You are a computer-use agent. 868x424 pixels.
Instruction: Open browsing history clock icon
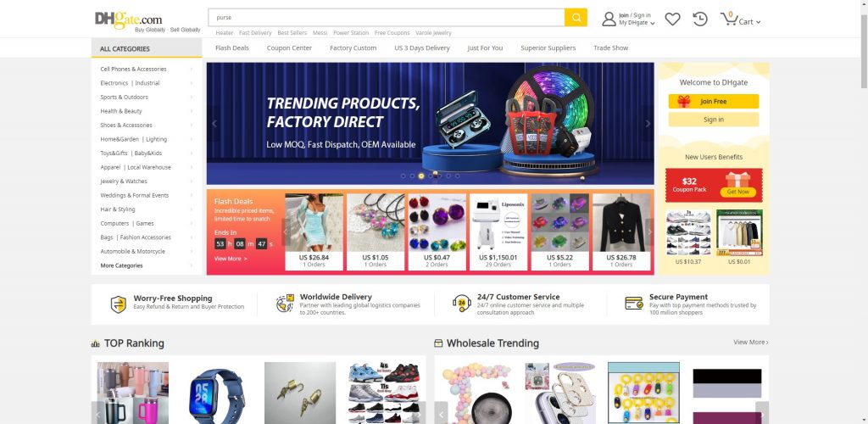pyautogui.click(x=699, y=20)
